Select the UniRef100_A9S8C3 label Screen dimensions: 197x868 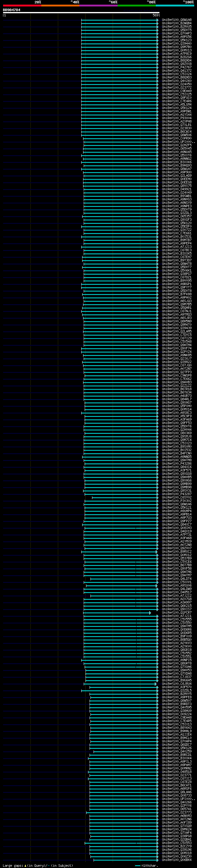click(177, 413)
